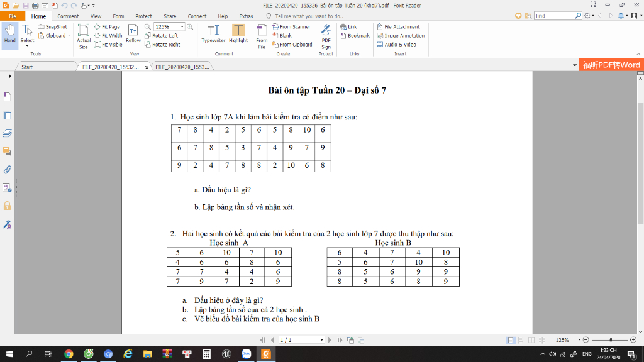This screenshot has height=362, width=644.
Task: Activate Reflow view
Action: click(x=133, y=34)
